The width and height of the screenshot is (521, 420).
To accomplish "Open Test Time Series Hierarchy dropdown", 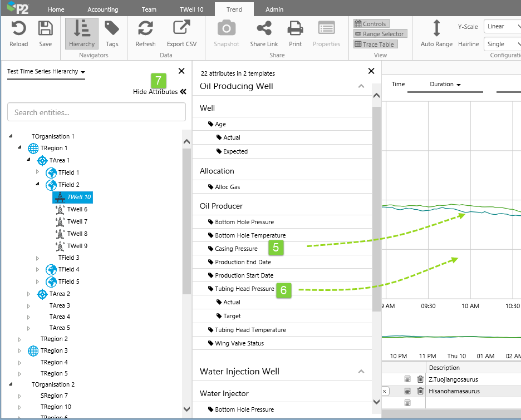I will click(x=46, y=72).
